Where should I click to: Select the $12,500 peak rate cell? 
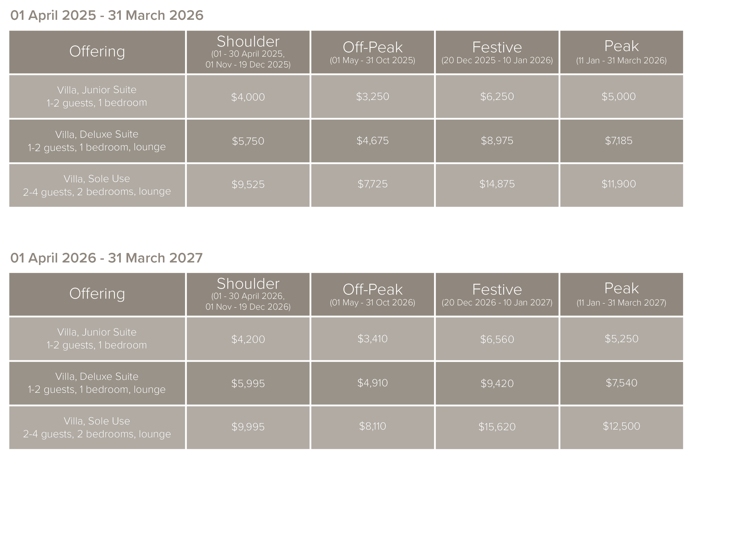621,426
